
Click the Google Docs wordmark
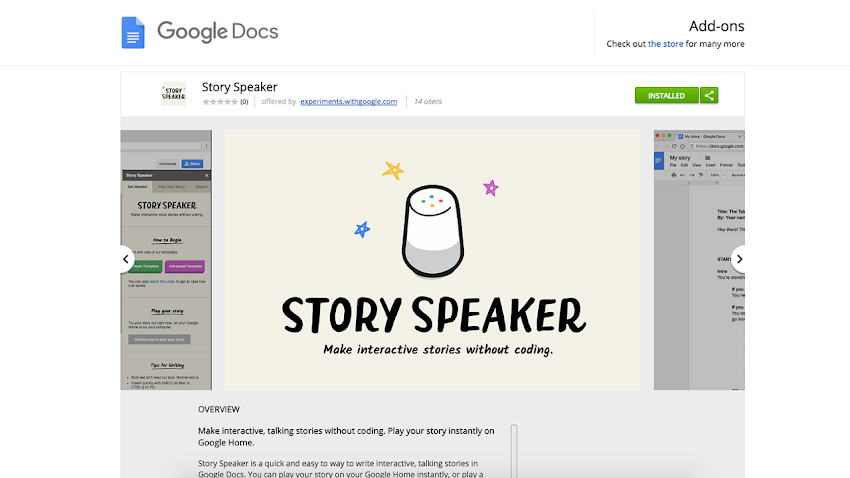pyautogui.click(x=217, y=31)
